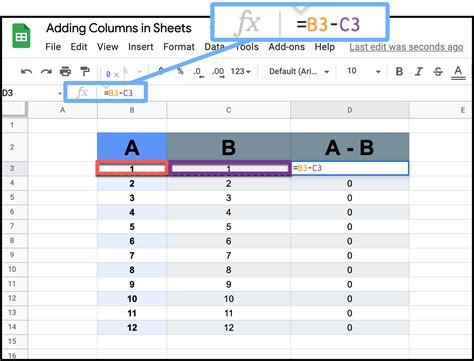Select cell B4 with bold value 2
The height and width of the screenshot is (361, 474).
click(132, 183)
